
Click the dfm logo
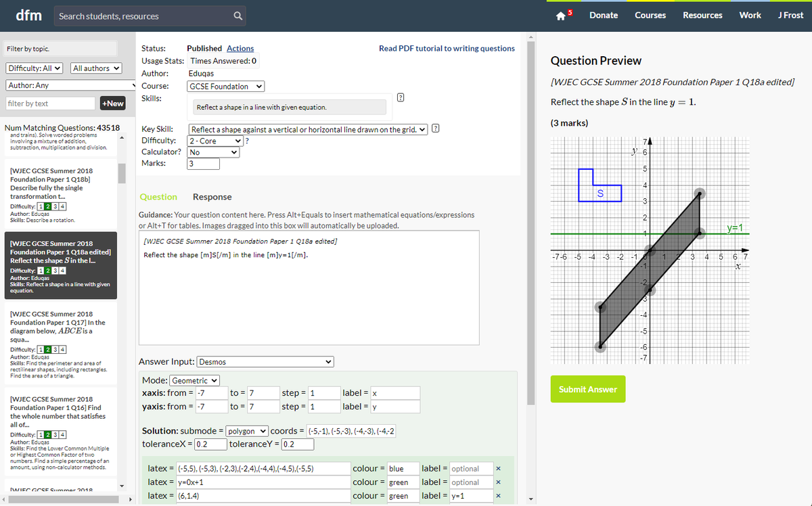[x=29, y=15]
